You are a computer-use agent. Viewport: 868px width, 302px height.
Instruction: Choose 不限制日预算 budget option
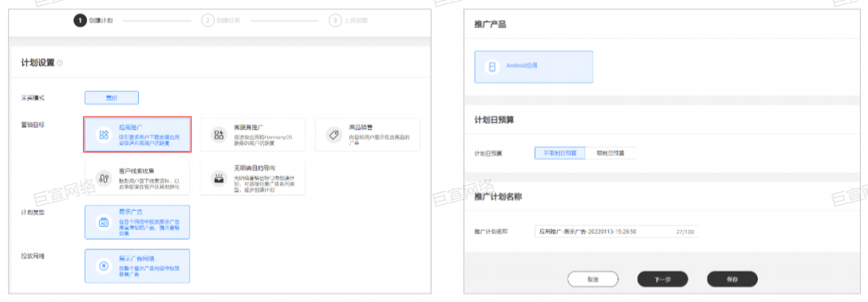(560, 153)
